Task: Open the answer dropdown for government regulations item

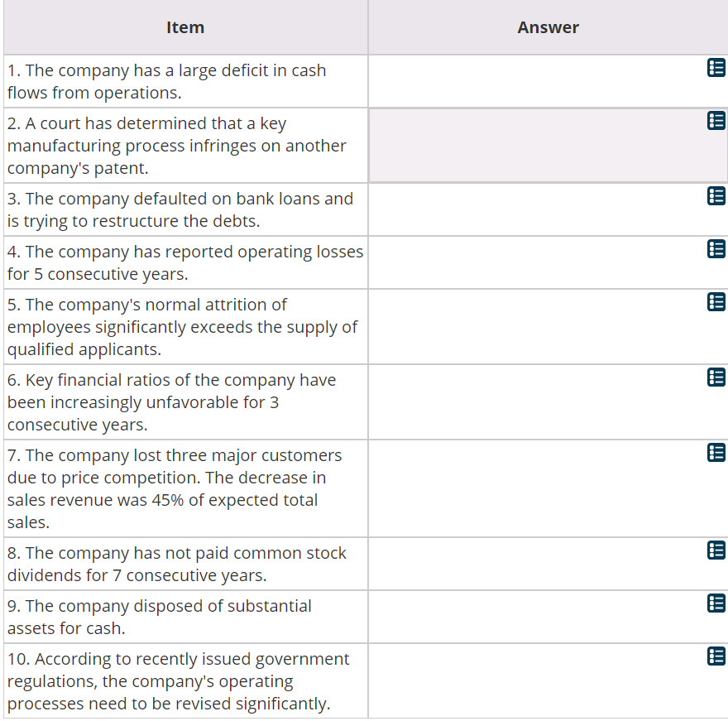Action: (x=716, y=656)
